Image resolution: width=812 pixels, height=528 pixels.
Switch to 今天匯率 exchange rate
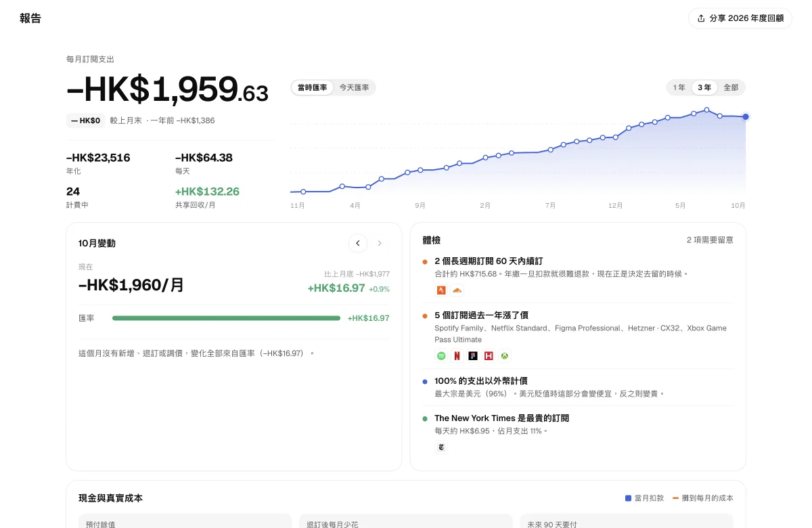pyautogui.click(x=354, y=87)
